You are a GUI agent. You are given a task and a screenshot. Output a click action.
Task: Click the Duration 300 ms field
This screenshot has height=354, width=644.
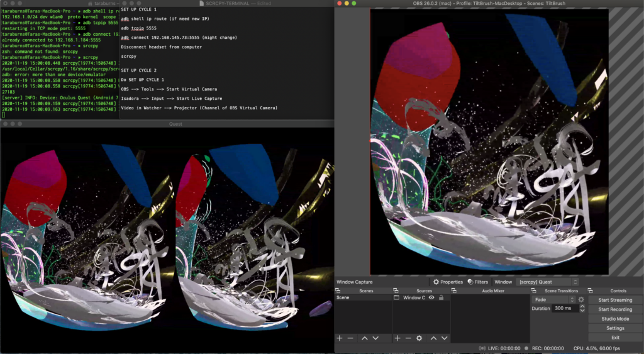click(565, 309)
